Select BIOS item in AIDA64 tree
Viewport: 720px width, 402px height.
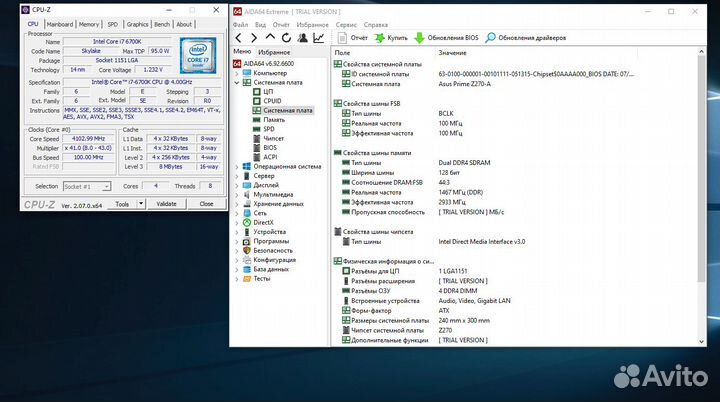(x=265, y=147)
